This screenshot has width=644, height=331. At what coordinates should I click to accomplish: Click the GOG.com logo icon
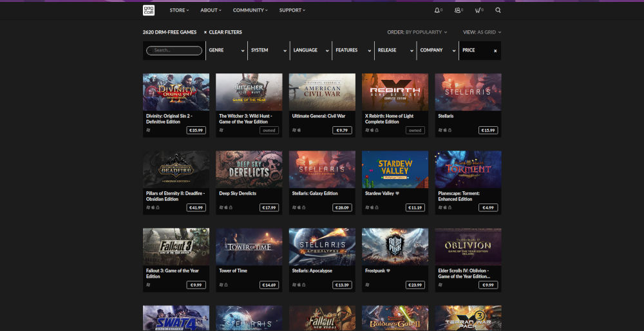(148, 10)
